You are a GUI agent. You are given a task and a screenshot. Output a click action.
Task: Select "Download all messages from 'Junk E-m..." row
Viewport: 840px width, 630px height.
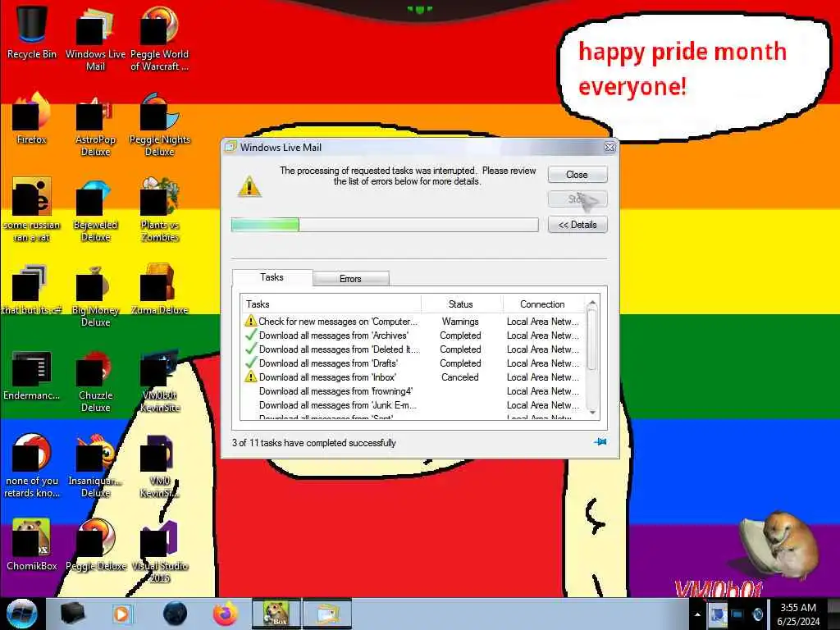[x=413, y=405]
